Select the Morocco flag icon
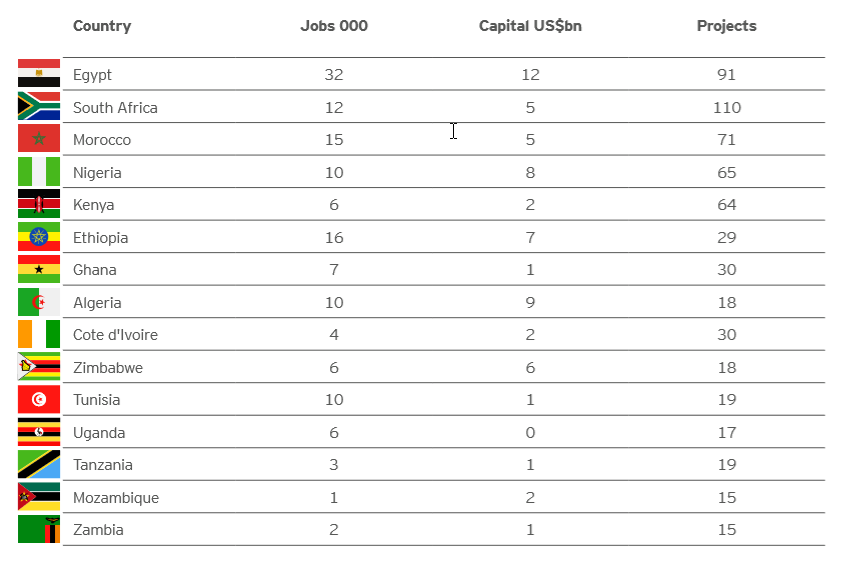Viewport: 860px width, 567px height. (x=39, y=139)
